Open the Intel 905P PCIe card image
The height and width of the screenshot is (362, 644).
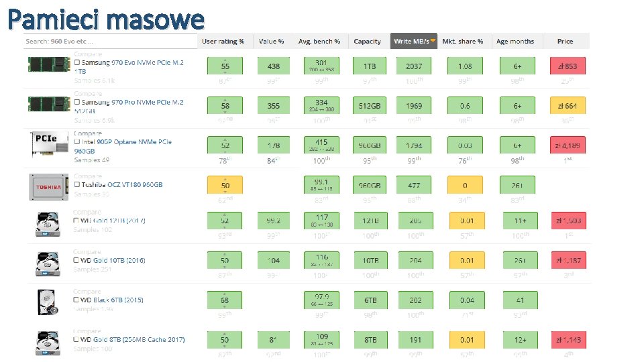[50, 144]
